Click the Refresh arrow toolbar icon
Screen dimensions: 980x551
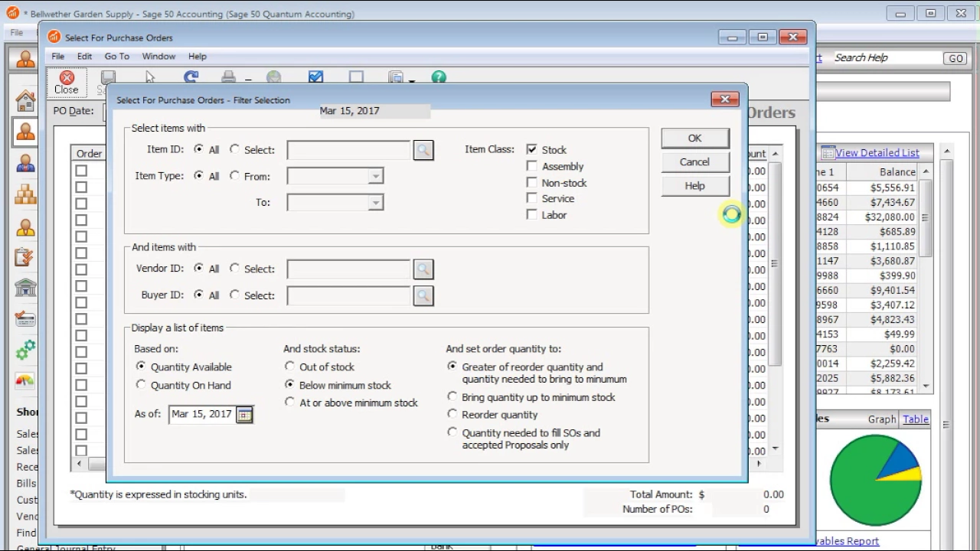(191, 77)
